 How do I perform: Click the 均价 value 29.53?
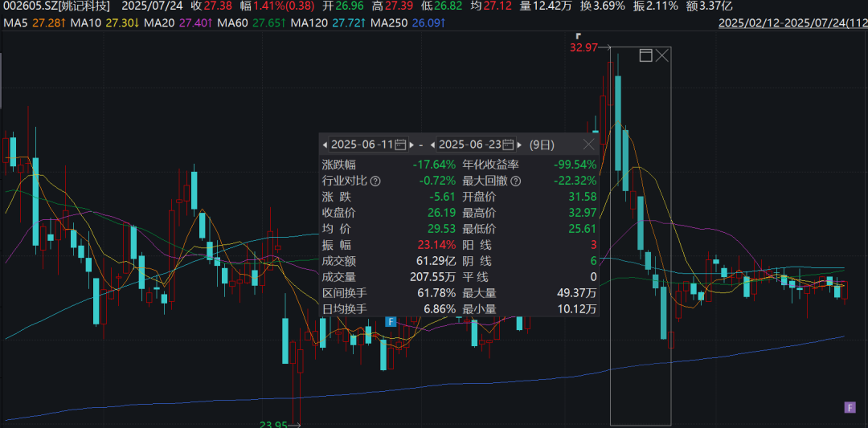tap(442, 229)
